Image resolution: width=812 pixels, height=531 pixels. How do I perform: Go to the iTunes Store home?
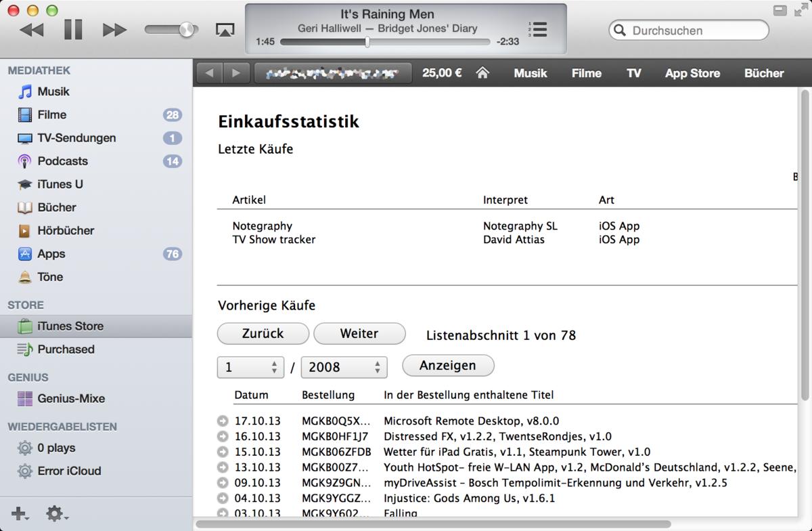[x=482, y=72]
